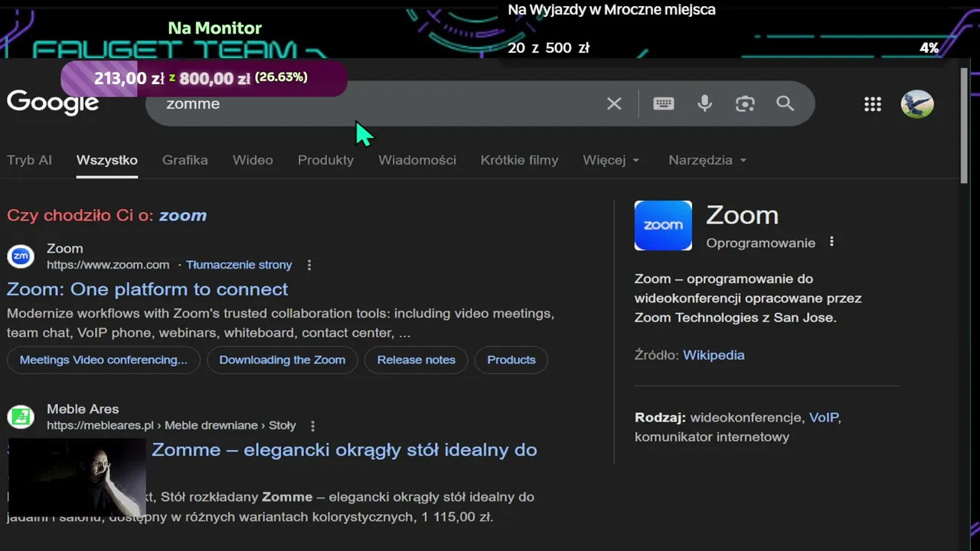980x551 pixels.
Task: Open three-dot menu for the Meble Ares result
Action: [312, 425]
